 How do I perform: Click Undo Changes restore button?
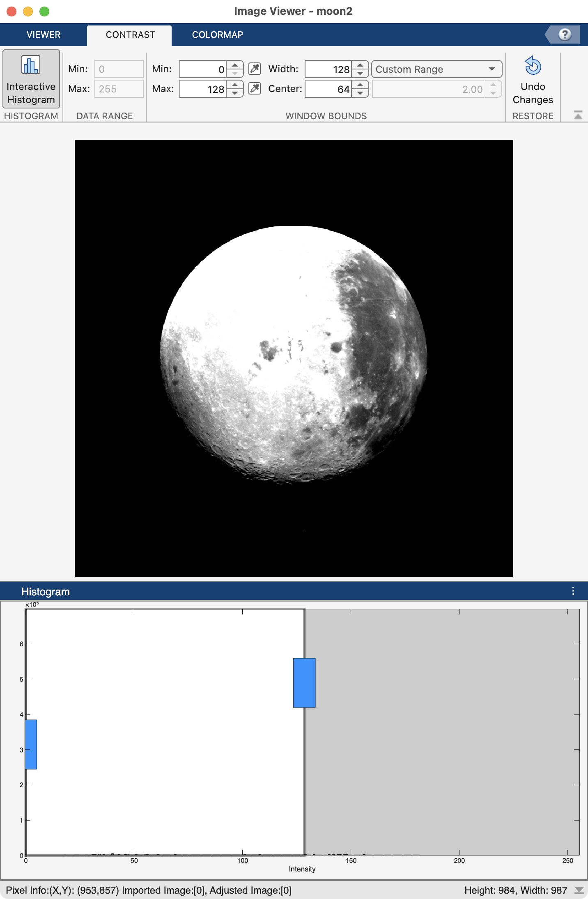(533, 80)
